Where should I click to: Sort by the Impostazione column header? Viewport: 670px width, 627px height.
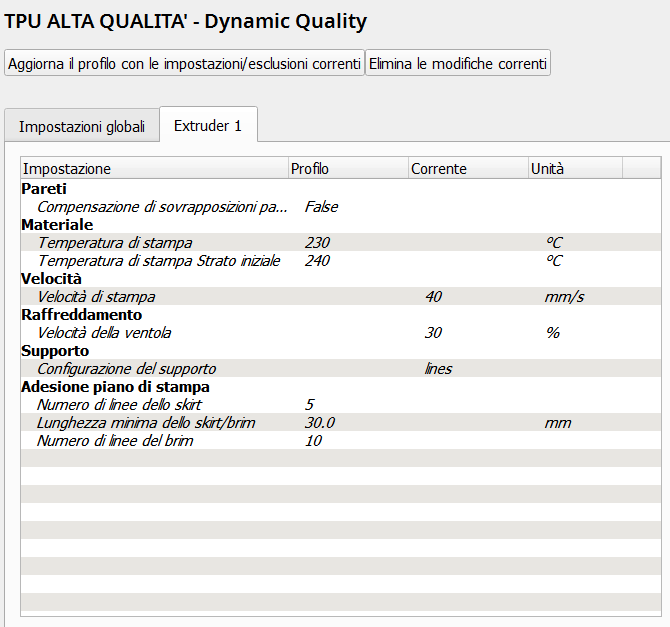pyautogui.click(x=154, y=168)
